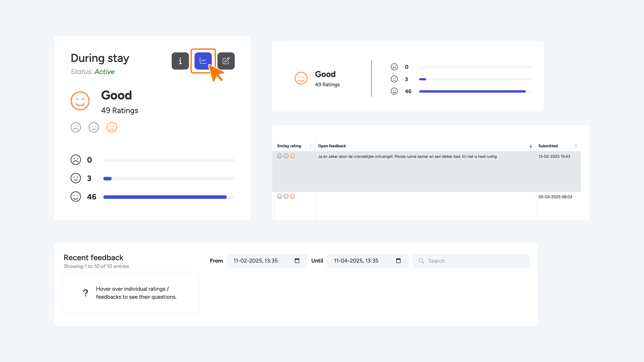Click the info icon button on During stay card
644x362 pixels.
180,61
